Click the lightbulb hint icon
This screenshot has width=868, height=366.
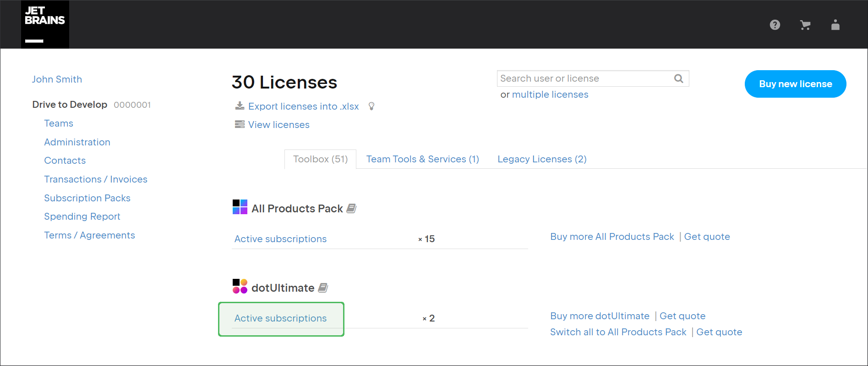click(371, 106)
